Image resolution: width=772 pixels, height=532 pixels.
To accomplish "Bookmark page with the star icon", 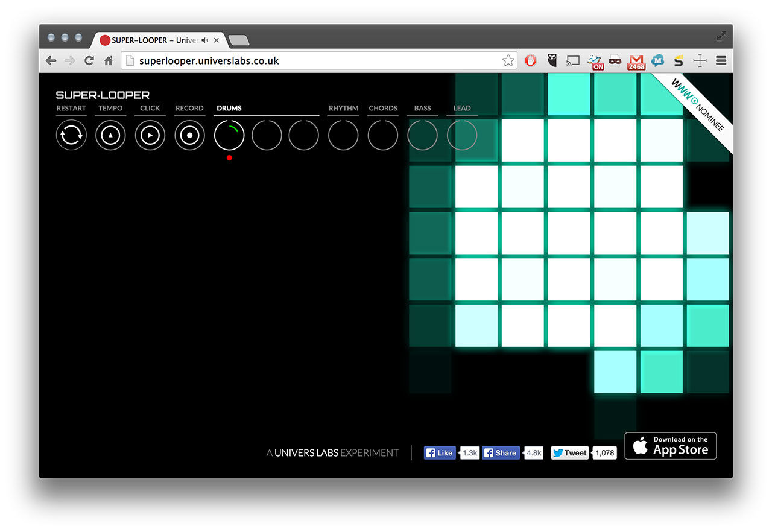I will coord(508,61).
